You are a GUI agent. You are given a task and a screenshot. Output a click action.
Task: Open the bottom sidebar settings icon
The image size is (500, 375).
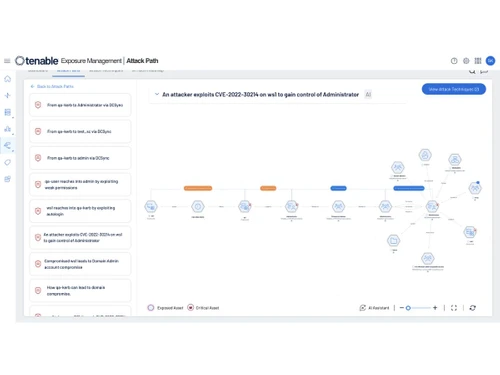click(x=8, y=179)
